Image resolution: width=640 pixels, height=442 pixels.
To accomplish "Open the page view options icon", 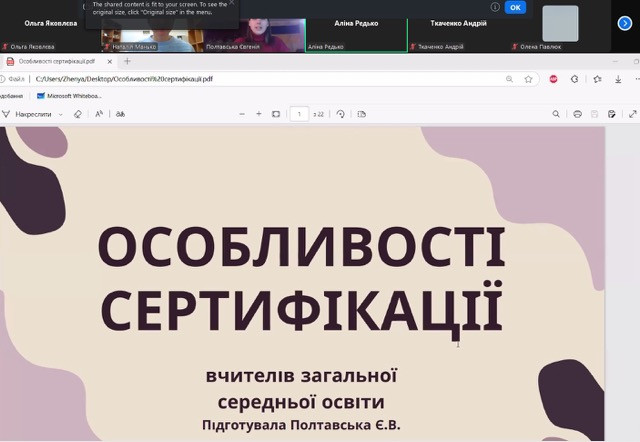I will tap(361, 114).
